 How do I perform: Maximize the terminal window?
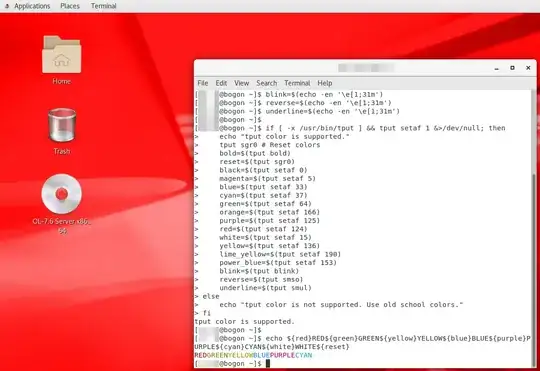[x=512, y=68]
